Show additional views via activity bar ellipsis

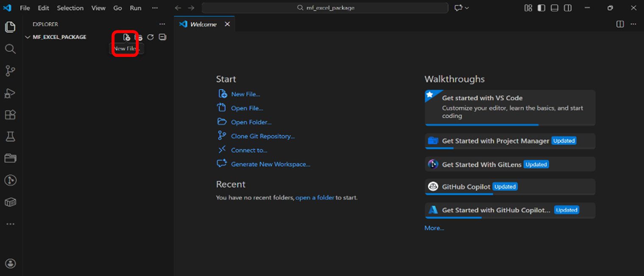pyautogui.click(x=10, y=224)
